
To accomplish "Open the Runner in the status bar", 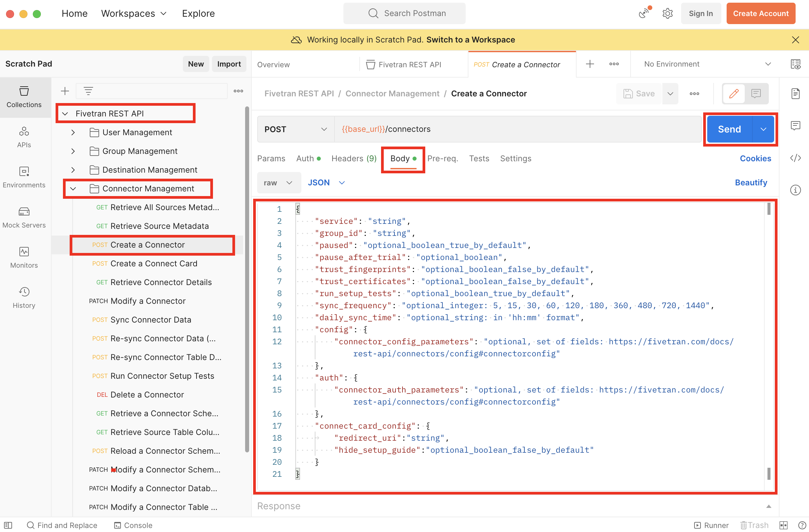I will point(711,525).
